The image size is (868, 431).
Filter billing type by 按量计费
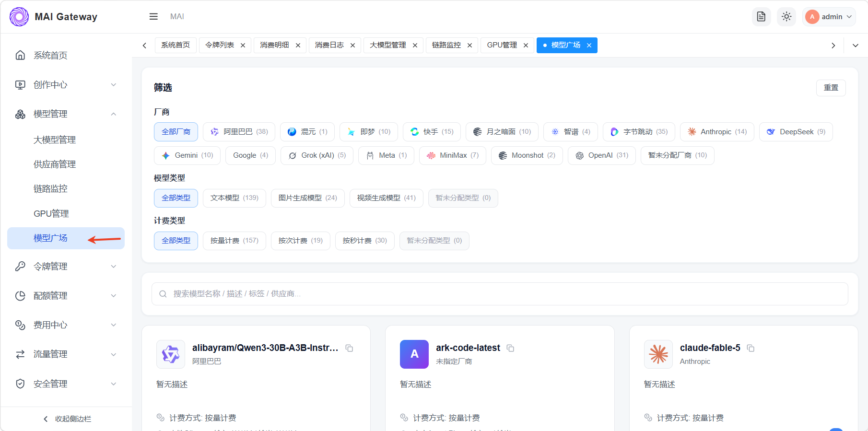click(235, 241)
